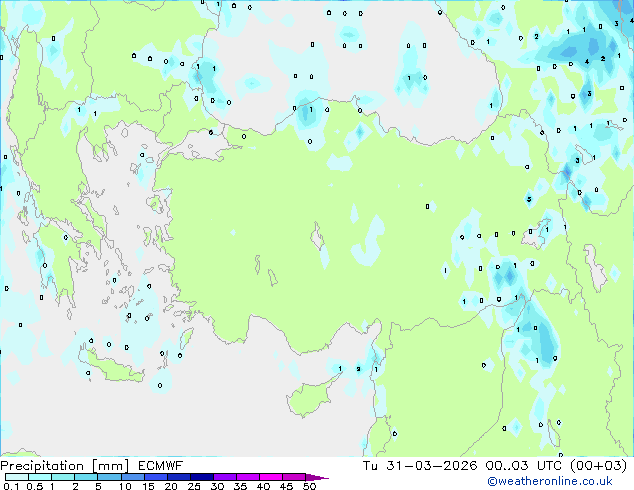Click the '5' legend scale label
This screenshot has width=634, height=490.
coord(98,486)
